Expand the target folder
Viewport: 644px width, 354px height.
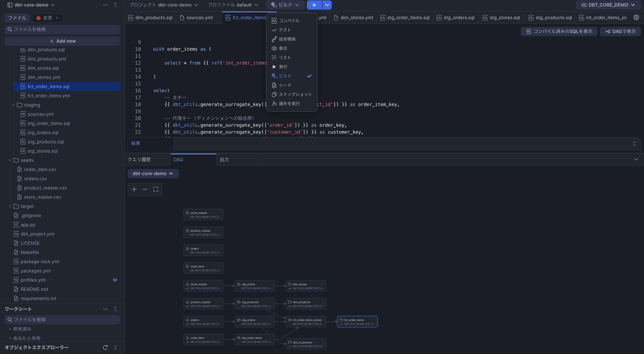10,206
